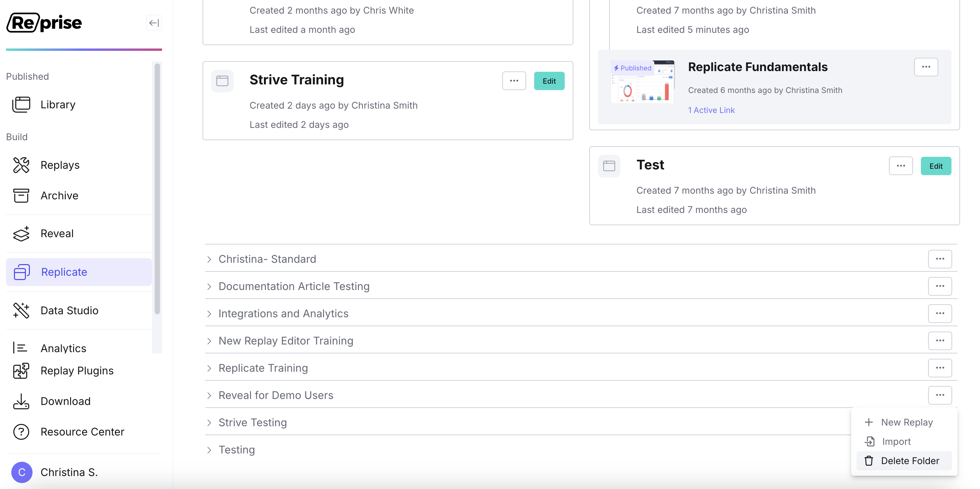Screen dimensions: 980x489
Task: Open options for Replicate Training folder
Action: point(940,368)
